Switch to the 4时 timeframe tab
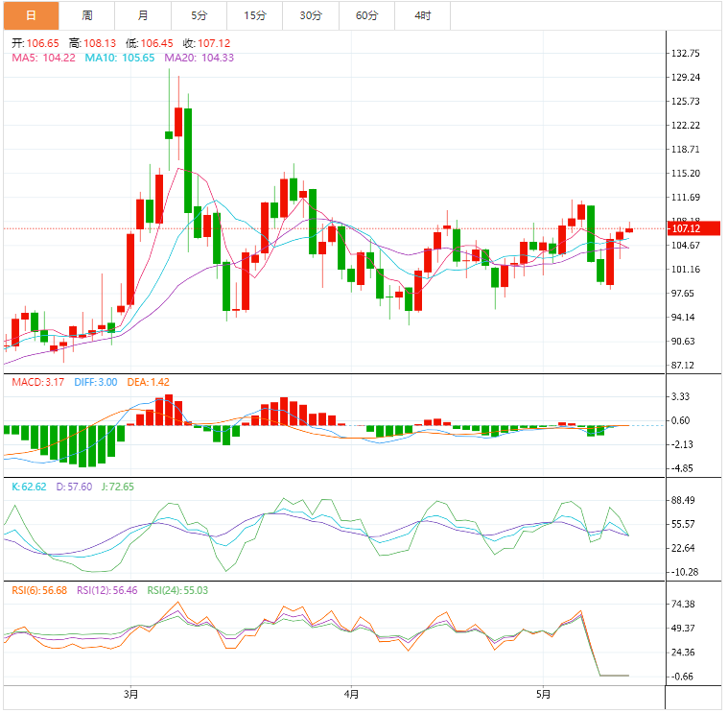 pos(422,15)
